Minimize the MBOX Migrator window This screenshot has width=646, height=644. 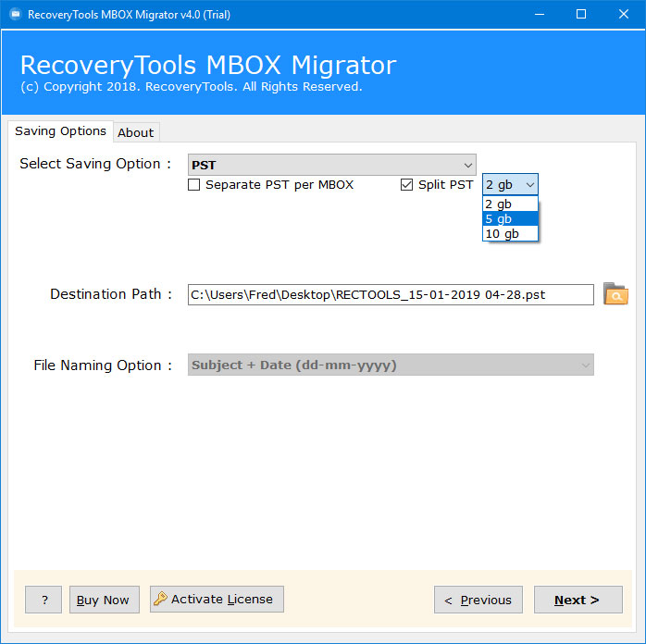tap(540, 15)
